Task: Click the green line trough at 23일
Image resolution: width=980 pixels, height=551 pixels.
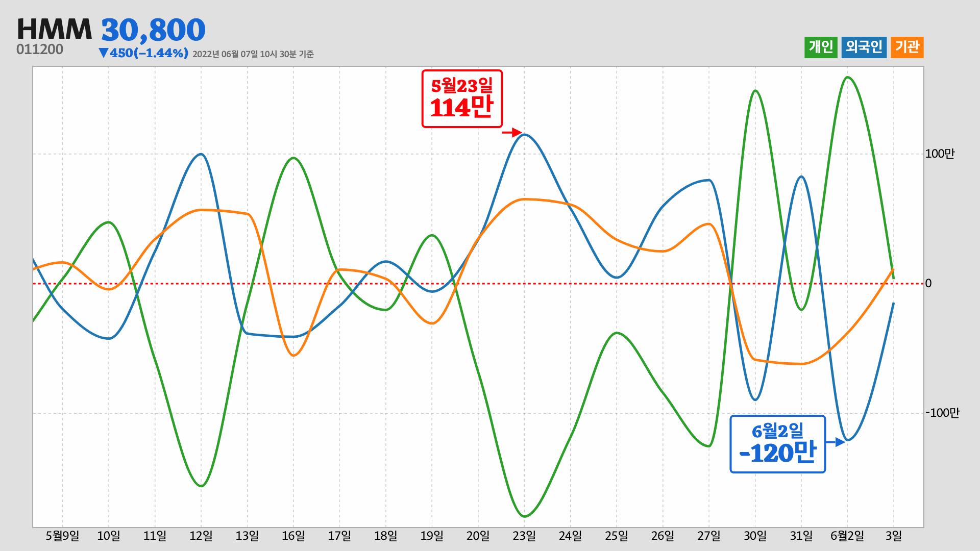Action: coord(525,516)
